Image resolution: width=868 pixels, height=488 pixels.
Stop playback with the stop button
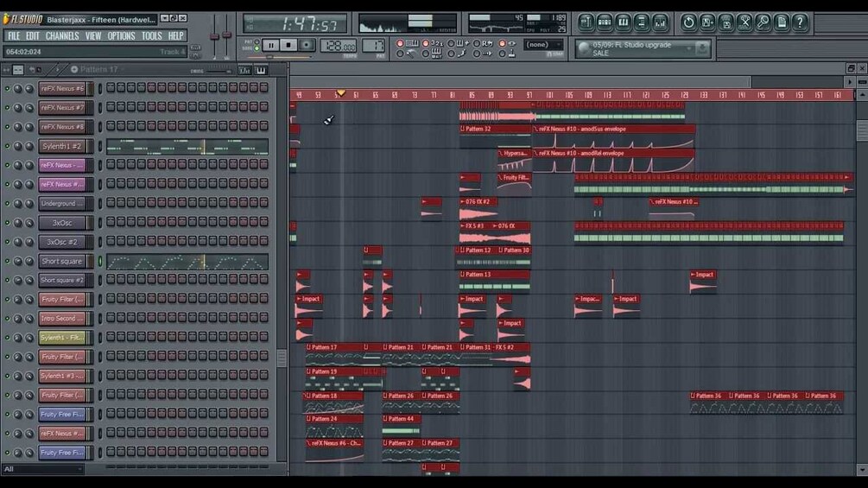[x=288, y=46]
